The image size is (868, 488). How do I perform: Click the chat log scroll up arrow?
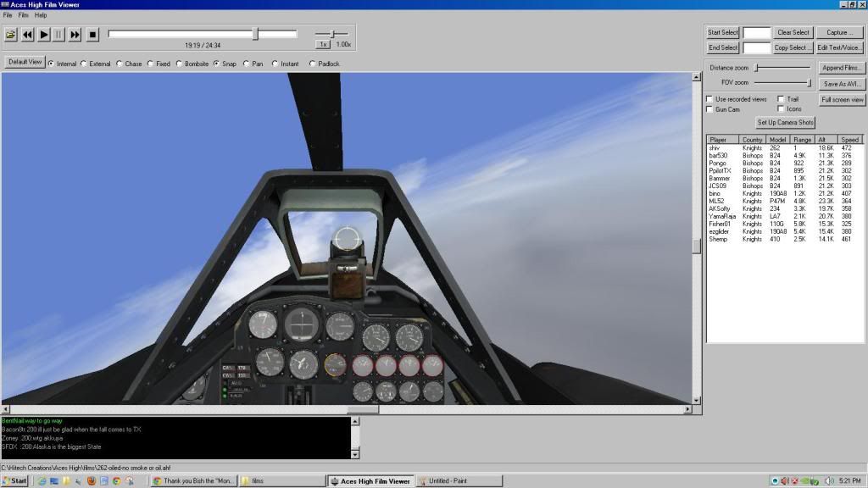[x=355, y=422]
